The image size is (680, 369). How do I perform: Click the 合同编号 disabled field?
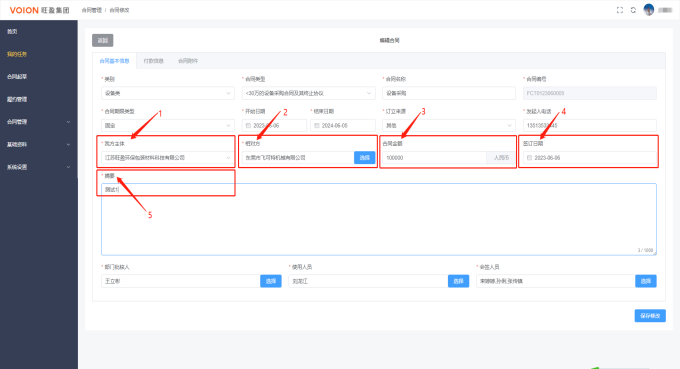click(590, 93)
